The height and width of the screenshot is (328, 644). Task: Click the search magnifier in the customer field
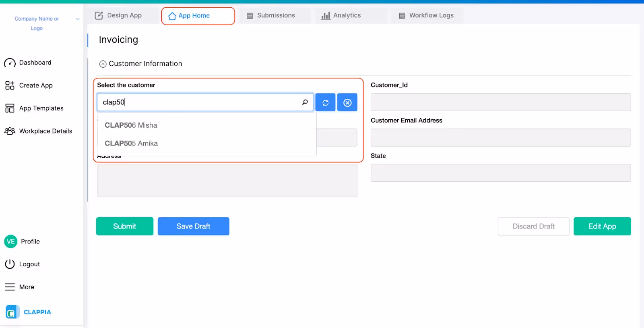[305, 102]
